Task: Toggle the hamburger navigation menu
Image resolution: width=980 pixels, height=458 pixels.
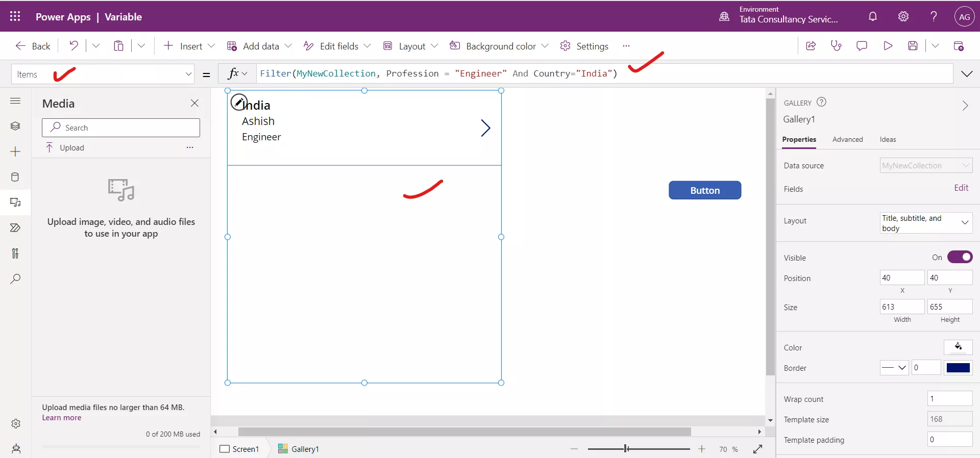Action: 15,101
